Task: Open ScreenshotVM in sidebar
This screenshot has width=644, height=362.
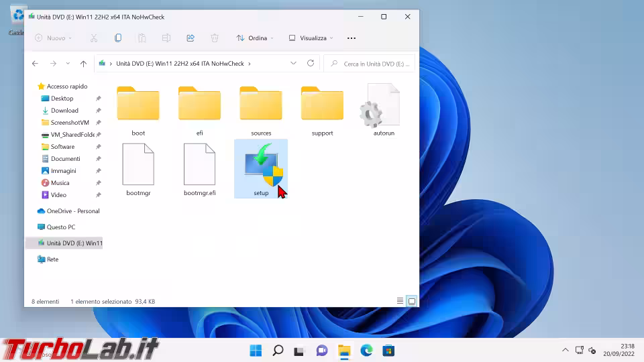Action: click(65, 122)
